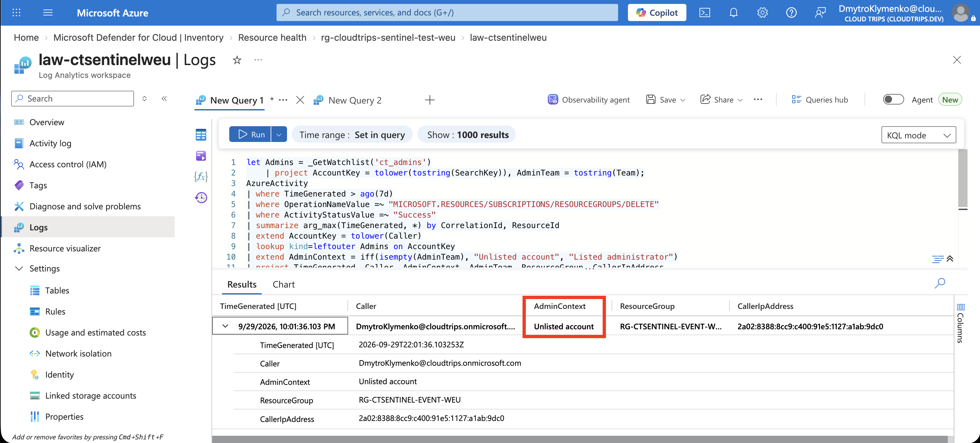
Task: Switch to the Chart tab
Action: click(x=283, y=284)
